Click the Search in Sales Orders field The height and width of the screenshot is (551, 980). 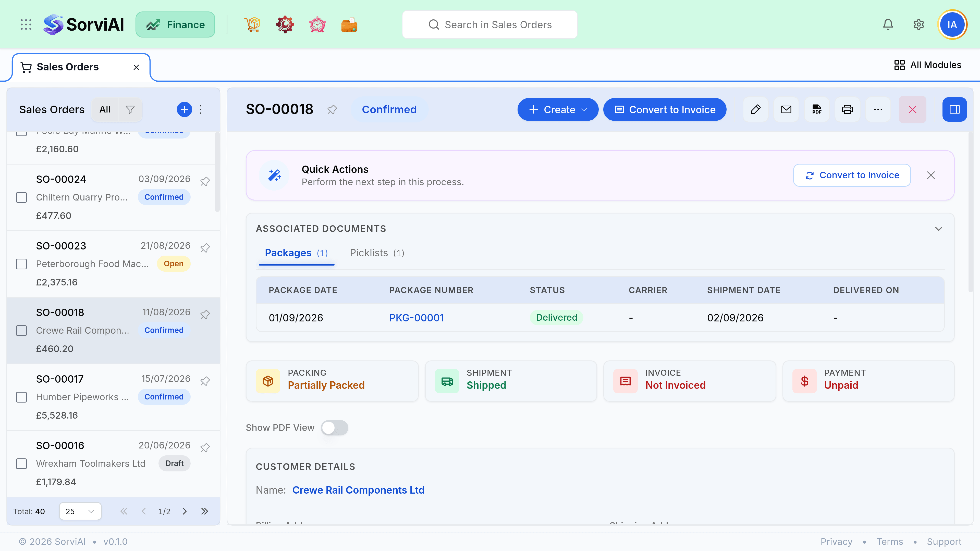(490, 25)
